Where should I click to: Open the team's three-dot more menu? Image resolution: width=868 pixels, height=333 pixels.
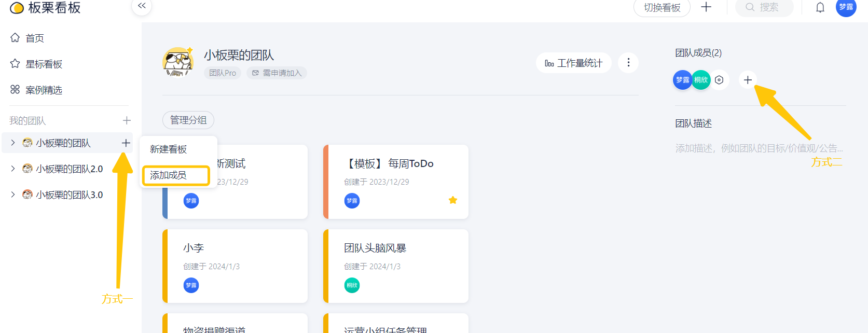pyautogui.click(x=628, y=63)
